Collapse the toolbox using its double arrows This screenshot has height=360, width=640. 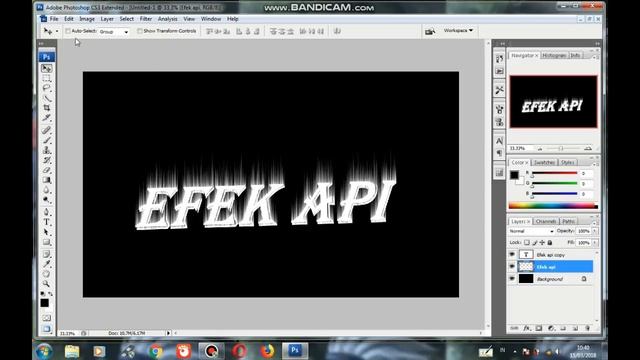click(x=41, y=43)
